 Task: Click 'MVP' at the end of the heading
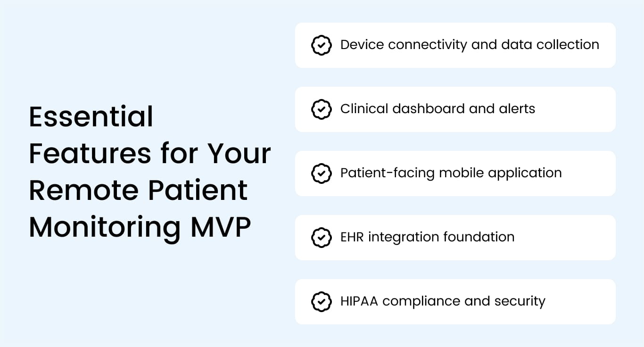click(220, 228)
